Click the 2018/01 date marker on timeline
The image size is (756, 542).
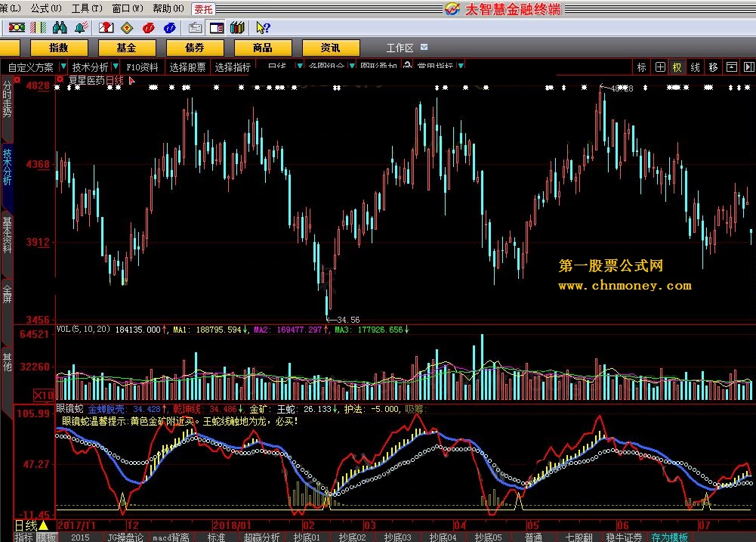231,525
